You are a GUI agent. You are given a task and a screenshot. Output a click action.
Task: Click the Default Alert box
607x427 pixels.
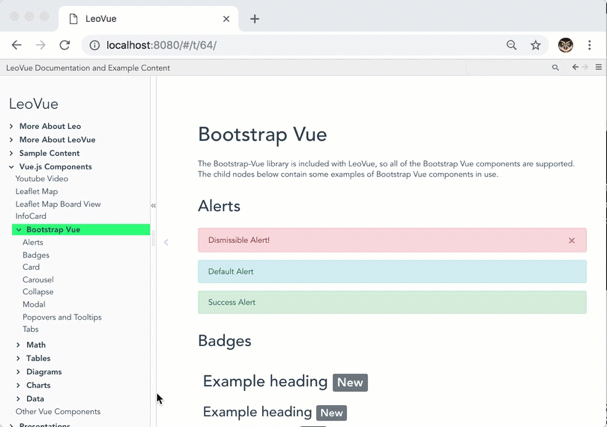[392, 271]
